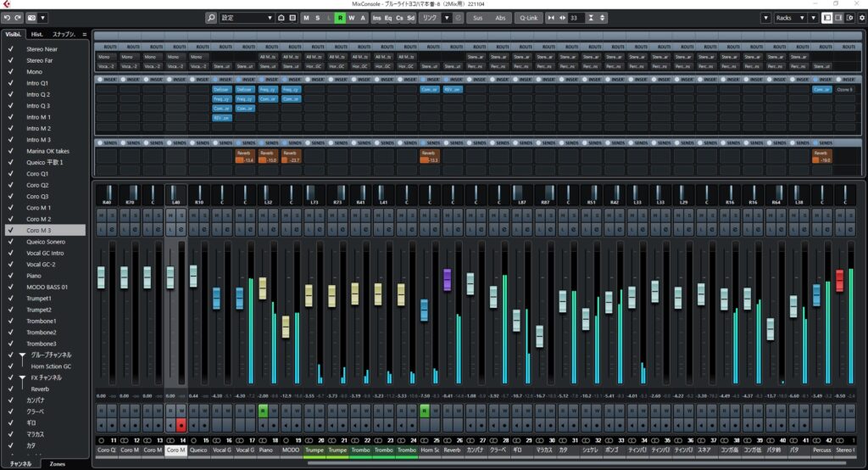Click the gear settings icon at top right
This screenshot has width=868, height=470.
pos(862,17)
